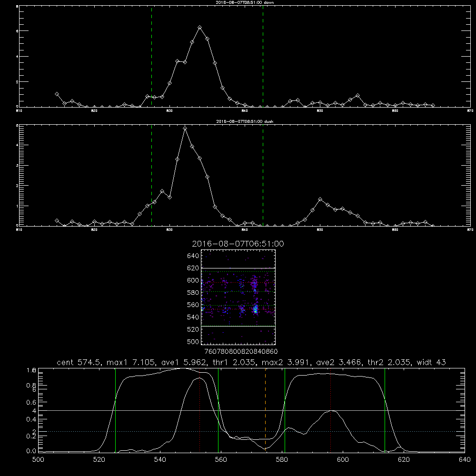
Task: Click the 640 label on bottom plot x-axis
Action: [465, 460]
